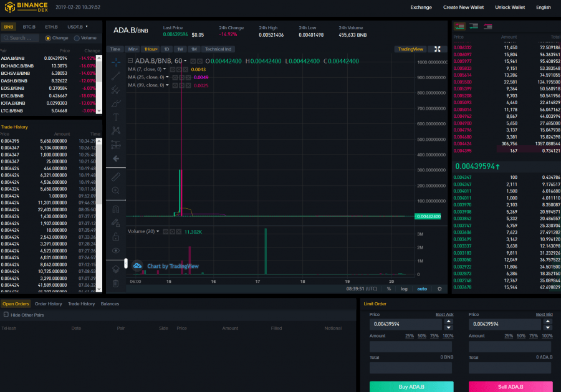Click the Buy ADA.B button
The image size is (561, 392).
[411, 386]
